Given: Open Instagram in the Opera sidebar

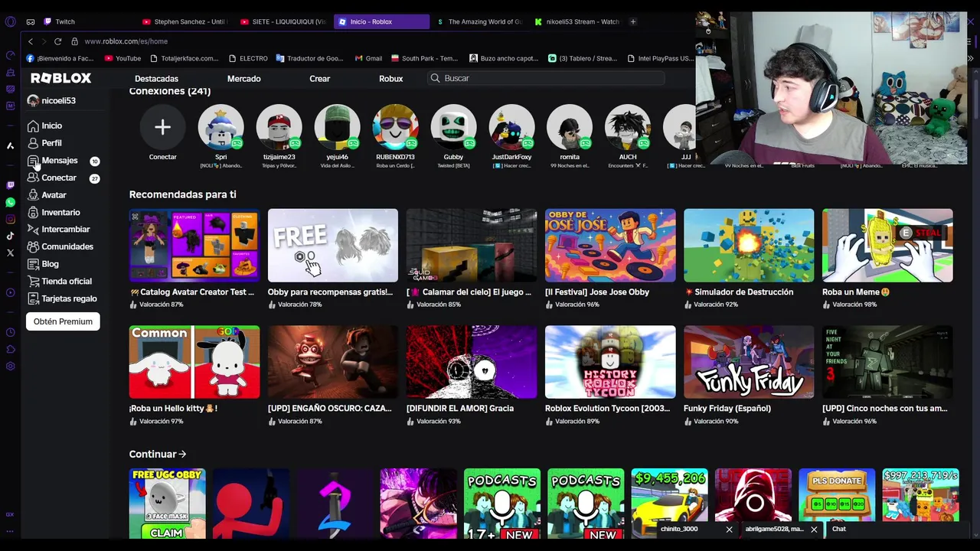Looking at the screenshot, I should pos(10,219).
